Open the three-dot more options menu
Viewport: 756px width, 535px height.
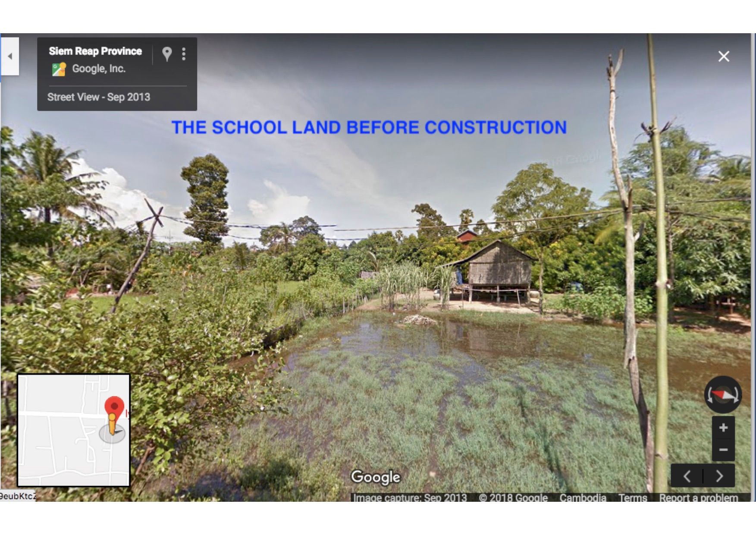point(184,54)
